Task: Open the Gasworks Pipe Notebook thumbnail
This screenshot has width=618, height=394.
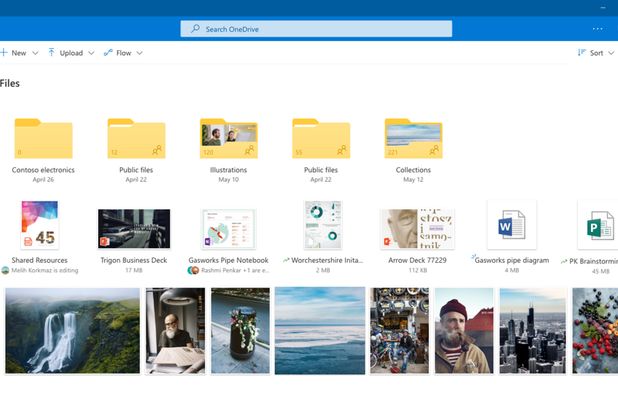Action: 228,229
